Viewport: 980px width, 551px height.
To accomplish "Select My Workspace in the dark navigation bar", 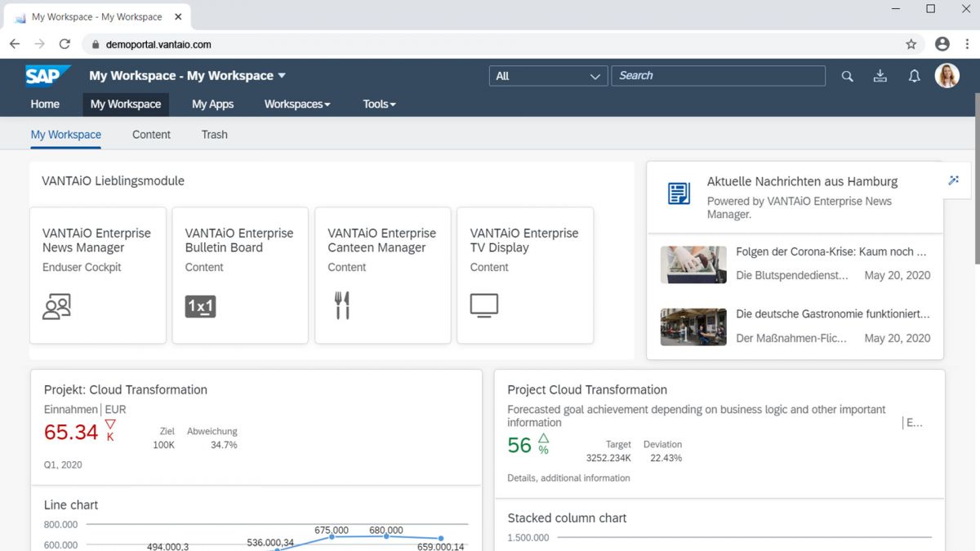I will 126,104.
